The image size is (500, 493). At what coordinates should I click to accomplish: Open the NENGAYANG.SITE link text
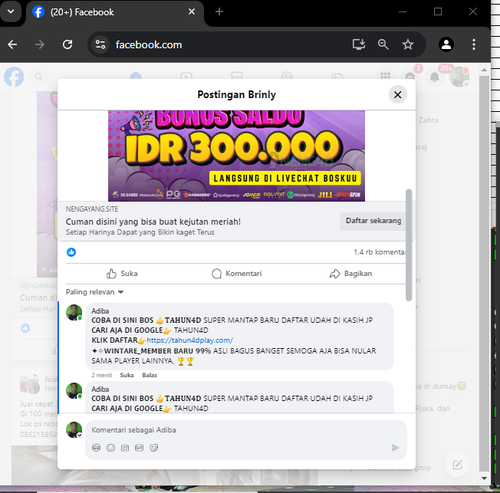point(92,209)
